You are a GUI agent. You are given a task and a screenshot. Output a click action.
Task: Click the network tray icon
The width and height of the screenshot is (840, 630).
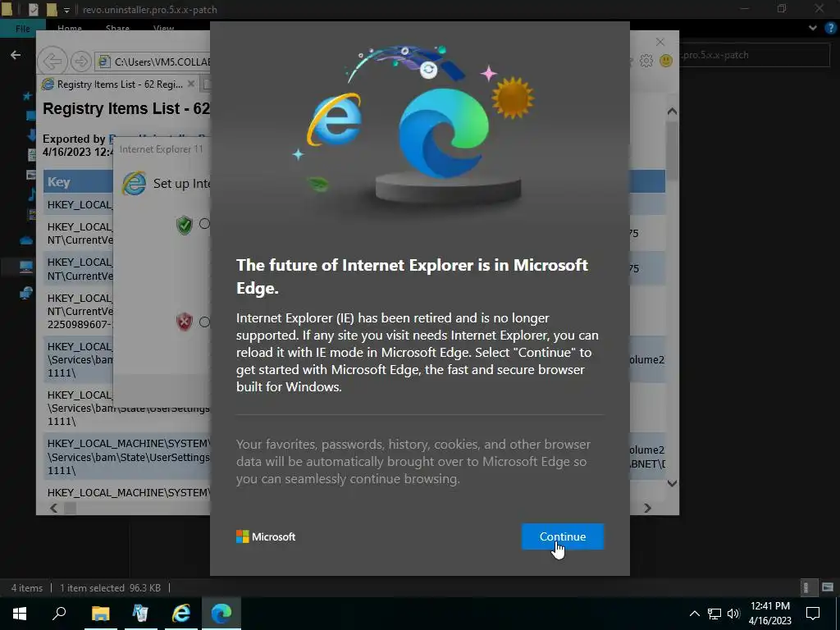coord(714,614)
